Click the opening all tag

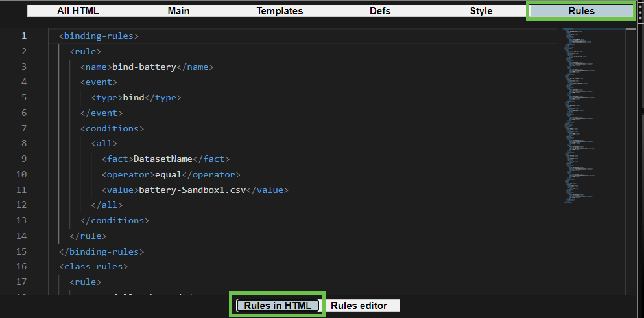point(104,144)
